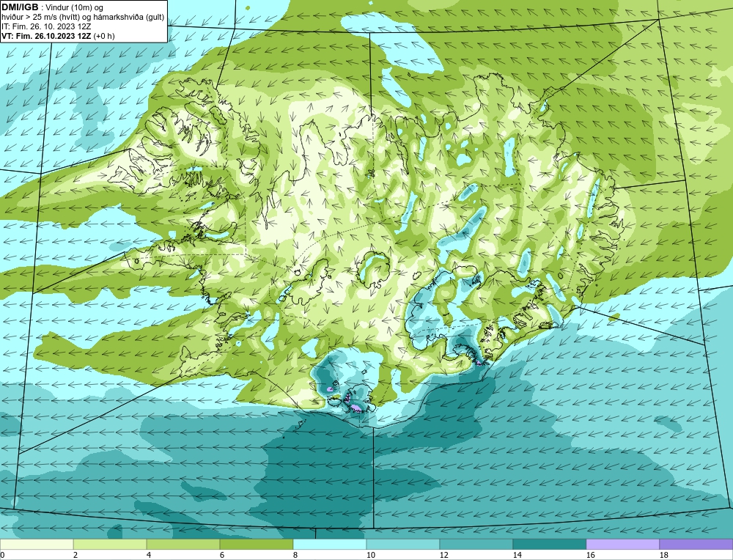Click the legend value label '14'
The image size is (733, 560).
[517, 555]
